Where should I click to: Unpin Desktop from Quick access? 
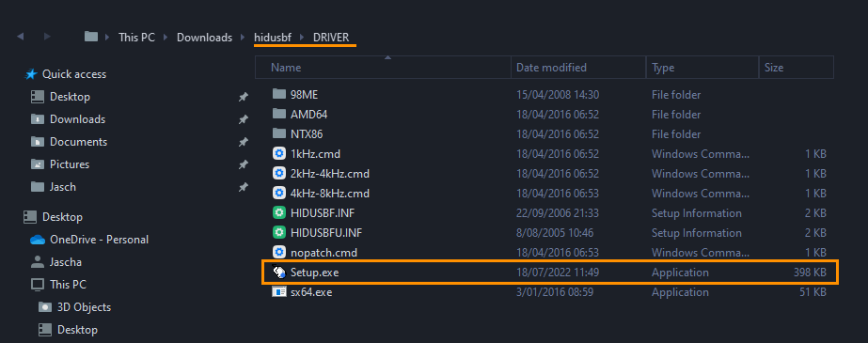coord(243,97)
